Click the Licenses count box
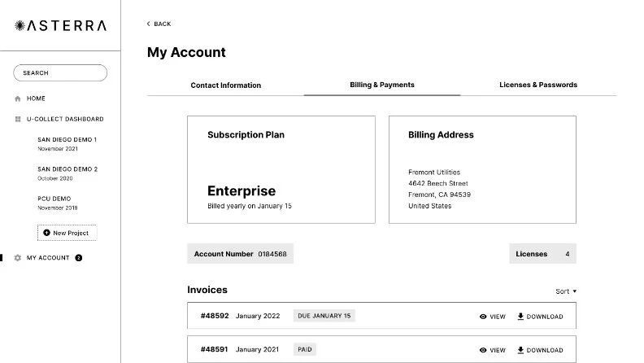 coord(542,254)
